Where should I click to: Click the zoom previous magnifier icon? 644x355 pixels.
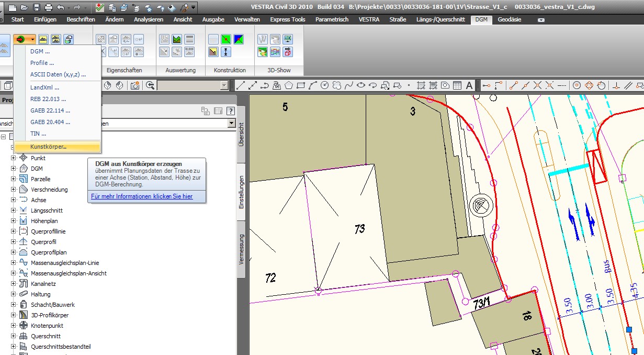[150, 85]
